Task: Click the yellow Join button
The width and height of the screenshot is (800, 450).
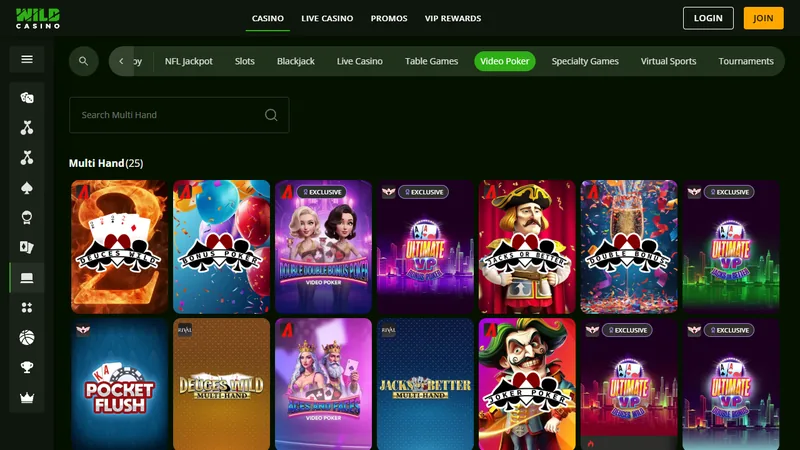Action: (763, 18)
